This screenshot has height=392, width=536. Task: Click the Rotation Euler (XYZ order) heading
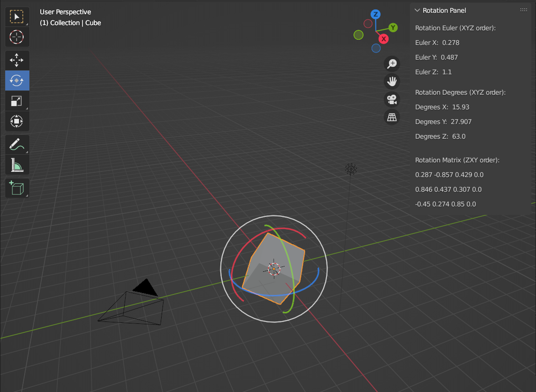point(455,28)
